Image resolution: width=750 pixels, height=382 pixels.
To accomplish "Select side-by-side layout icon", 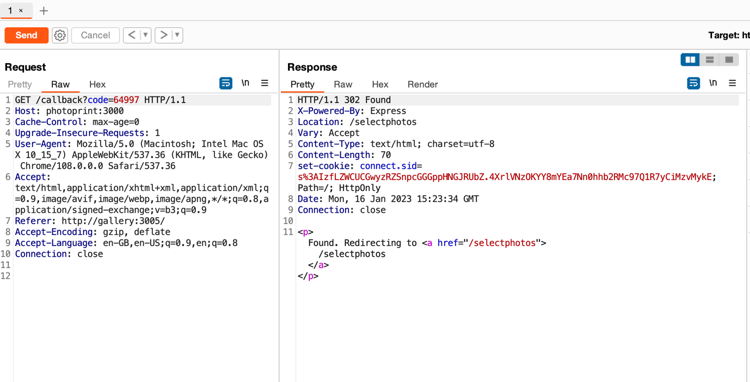I will click(690, 60).
